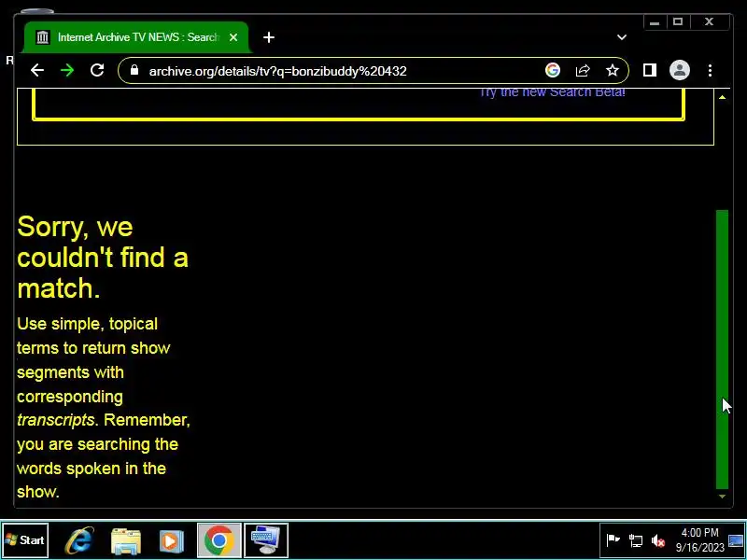
Task: Open Windows Media Player from taskbar
Action: (x=172, y=540)
